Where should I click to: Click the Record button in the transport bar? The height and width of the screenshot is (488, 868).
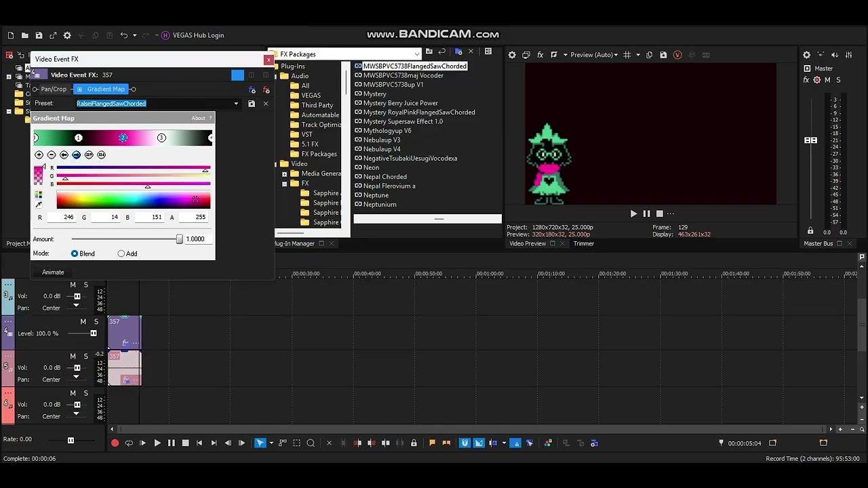(115, 443)
